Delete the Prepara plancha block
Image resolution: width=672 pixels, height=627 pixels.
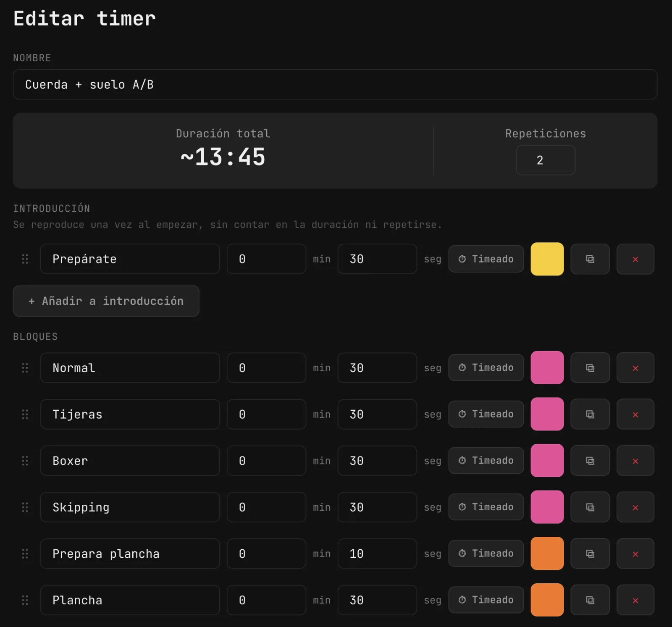635,554
